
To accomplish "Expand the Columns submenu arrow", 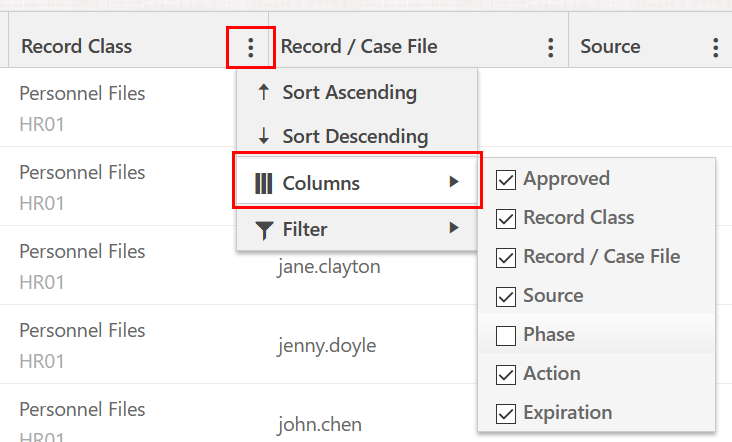I will (454, 182).
